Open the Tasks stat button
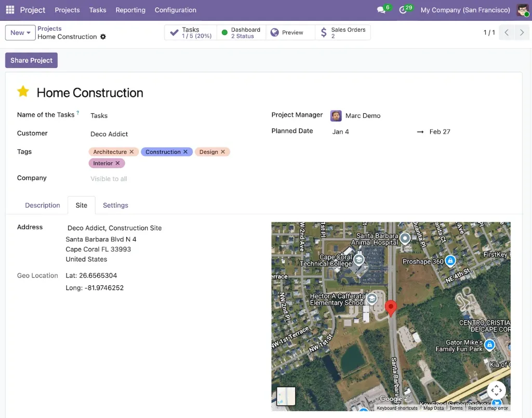The width and height of the screenshot is (532, 418). (x=191, y=33)
